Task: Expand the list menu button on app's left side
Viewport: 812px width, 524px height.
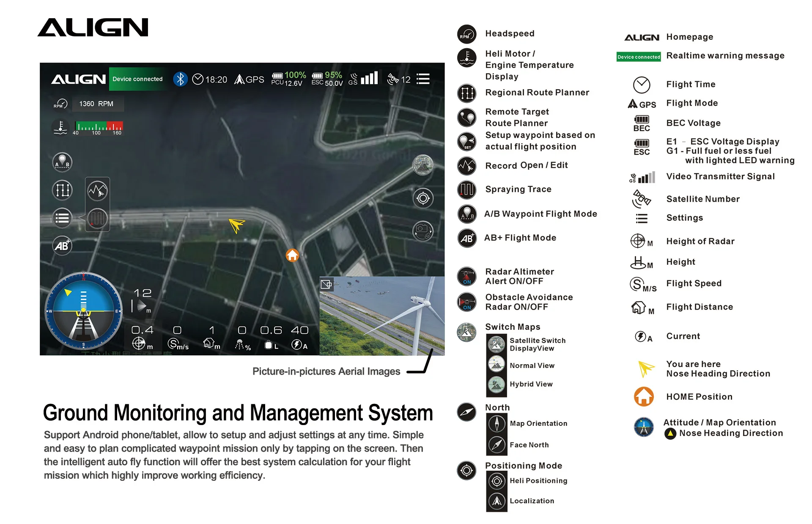Action: point(62,218)
